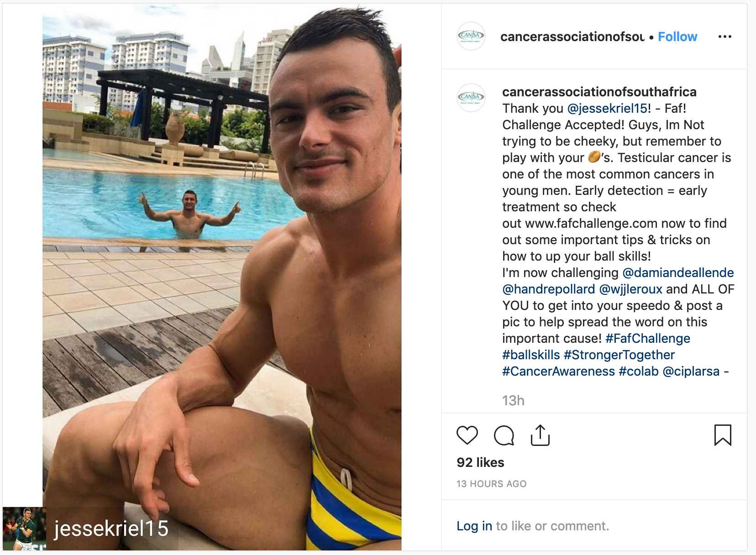756x555 pixels.
Task: Open the @wjjleroux profile mention
Action: tap(630, 289)
